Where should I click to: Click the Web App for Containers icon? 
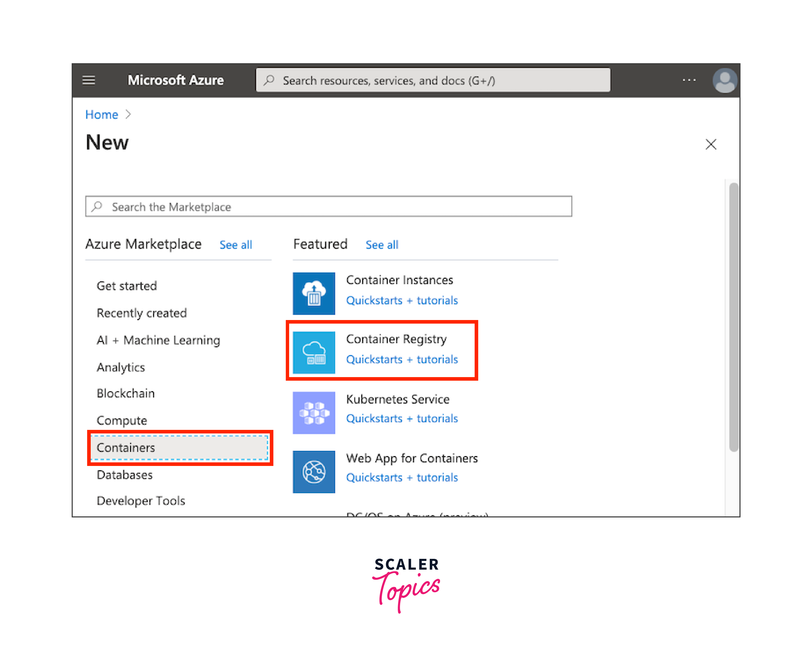tap(314, 472)
